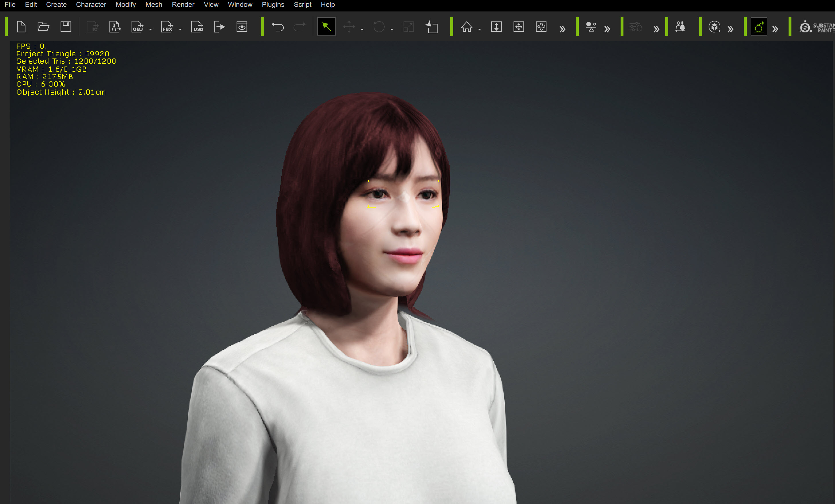Toggle the highlighted physics bounce icon
The width and height of the screenshot is (835, 504).
pos(759,27)
